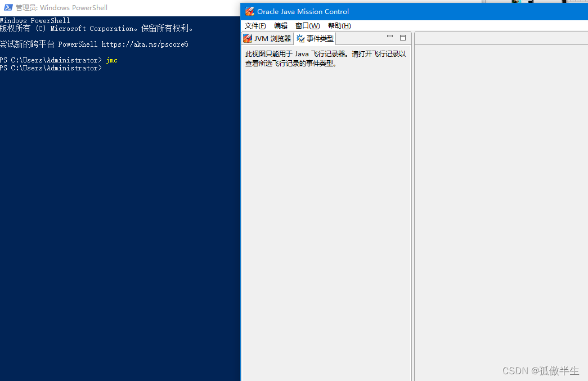Click the flight recorder notice text

(x=325, y=59)
